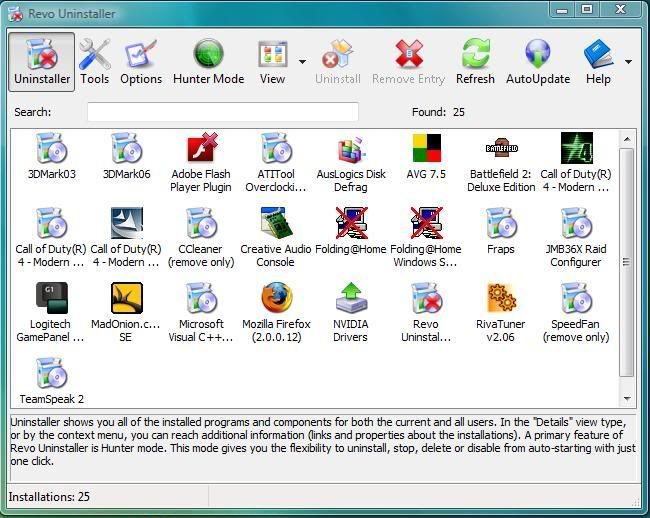Viewport: 650px width, 518px height.
Task: Click the scroll up arrow of the program list
Action: point(627,139)
